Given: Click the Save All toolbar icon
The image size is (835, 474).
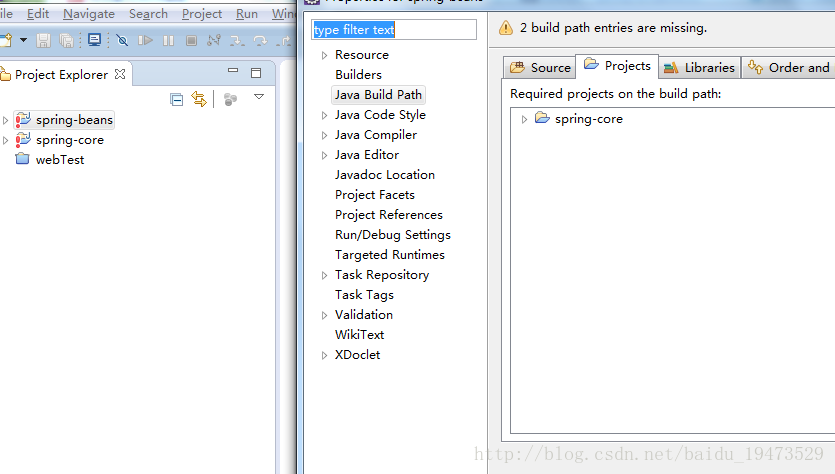Looking at the screenshot, I should (67, 40).
